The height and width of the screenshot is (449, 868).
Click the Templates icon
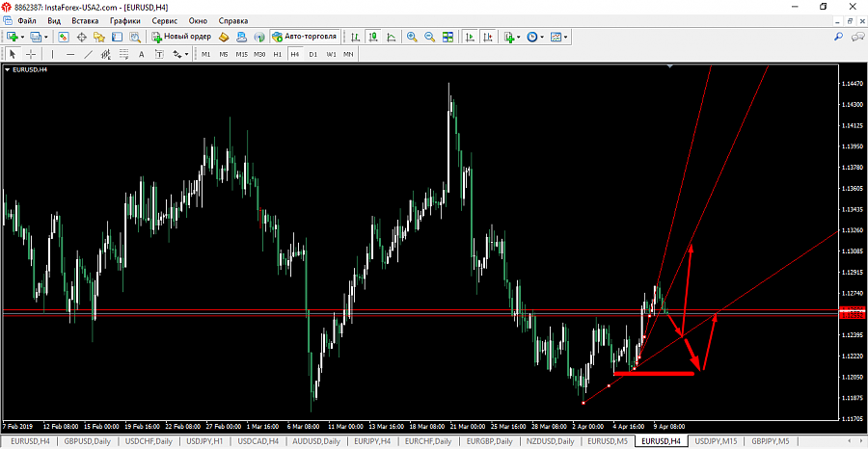point(556,37)
